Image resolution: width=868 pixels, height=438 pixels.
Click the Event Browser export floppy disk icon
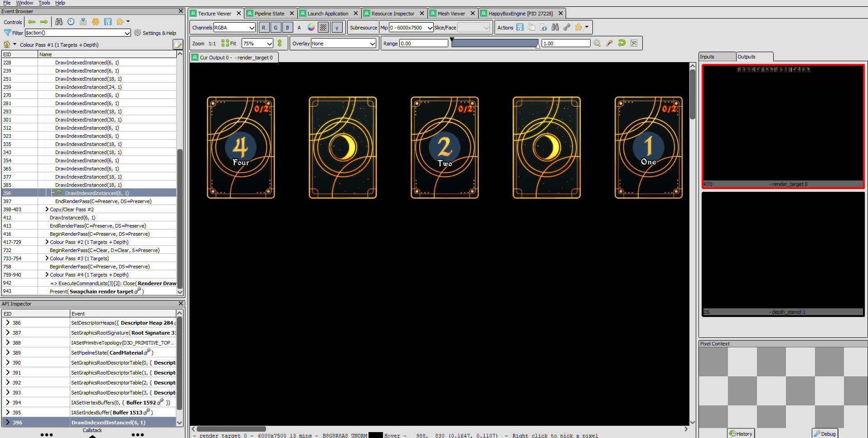coord(108,22)
